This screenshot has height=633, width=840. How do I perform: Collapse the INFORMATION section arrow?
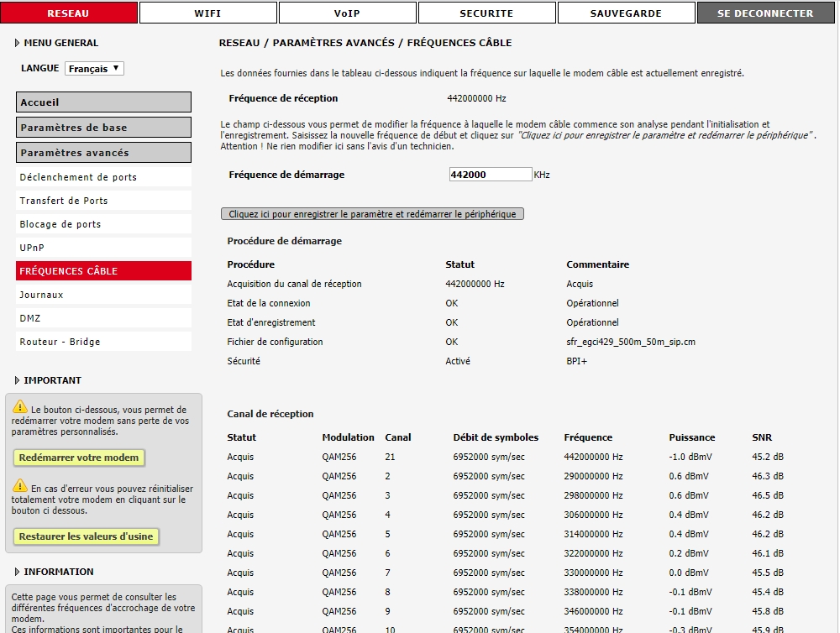tap(18, 572)
